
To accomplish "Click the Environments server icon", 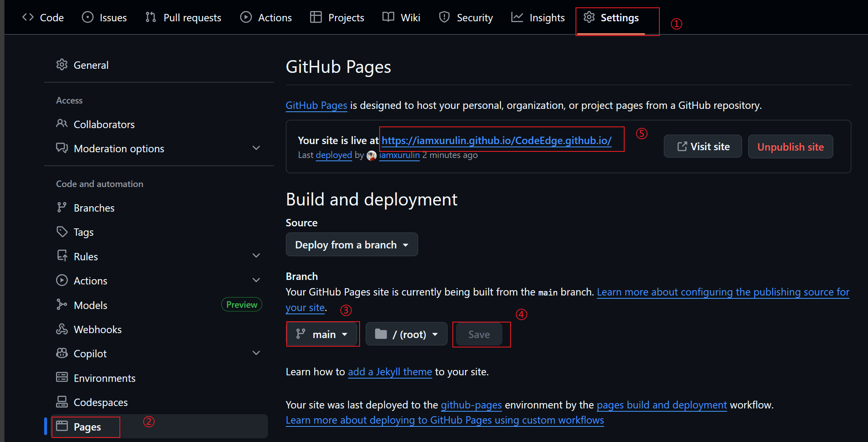I will pyautogui.click(x=62, y=377).
